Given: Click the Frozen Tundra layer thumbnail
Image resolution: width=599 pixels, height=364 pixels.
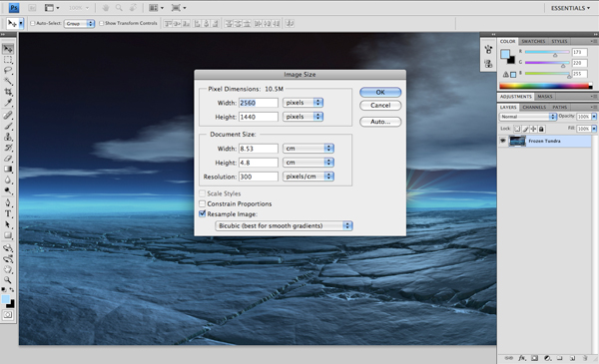Looking at the screenshot, I should (x=517, y=142).
